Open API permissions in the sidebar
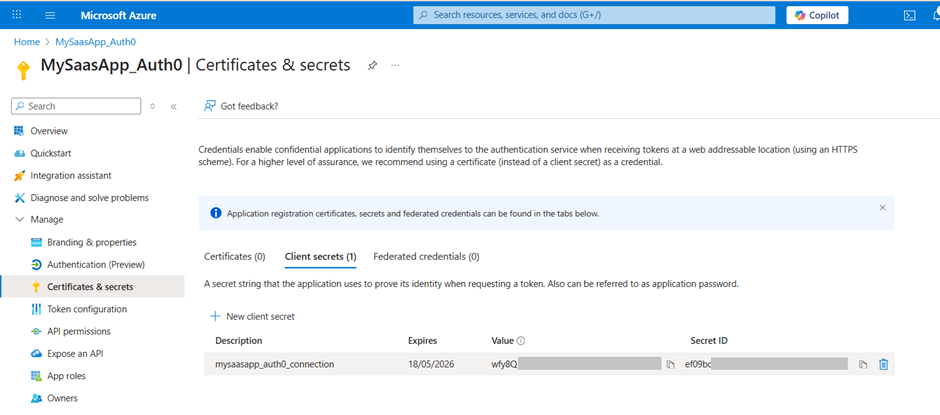 point(78,331)
